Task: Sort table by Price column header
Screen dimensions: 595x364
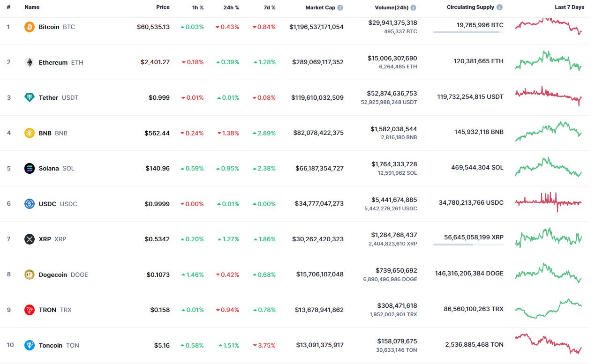Action: click(x=163, y=7)
